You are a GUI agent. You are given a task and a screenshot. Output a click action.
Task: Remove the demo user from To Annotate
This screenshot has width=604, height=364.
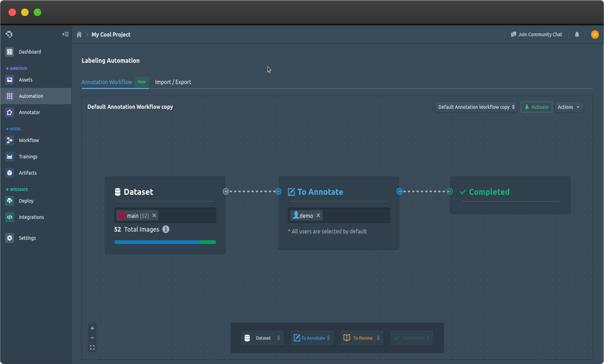(x=318, y=215)
